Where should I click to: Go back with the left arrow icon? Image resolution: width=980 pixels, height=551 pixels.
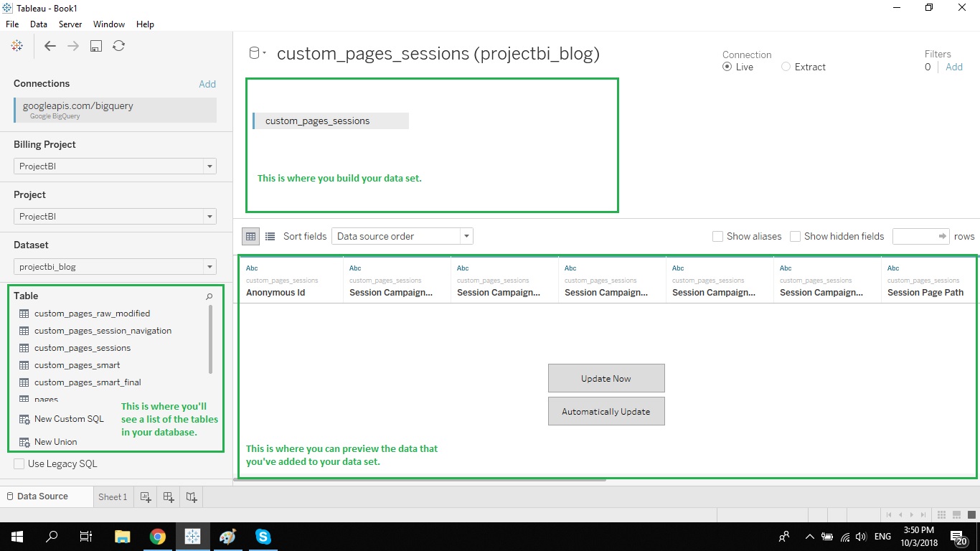pyautogui.click(x=50, y=46)
